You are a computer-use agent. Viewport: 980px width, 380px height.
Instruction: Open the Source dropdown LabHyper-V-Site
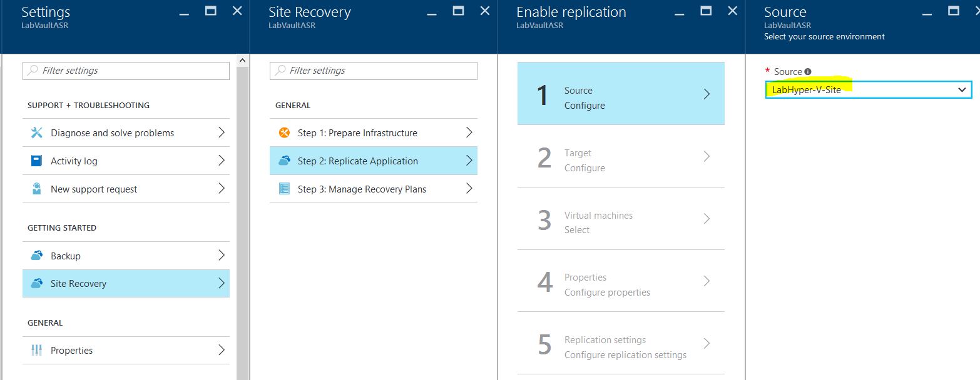click(x=868, y=90)
